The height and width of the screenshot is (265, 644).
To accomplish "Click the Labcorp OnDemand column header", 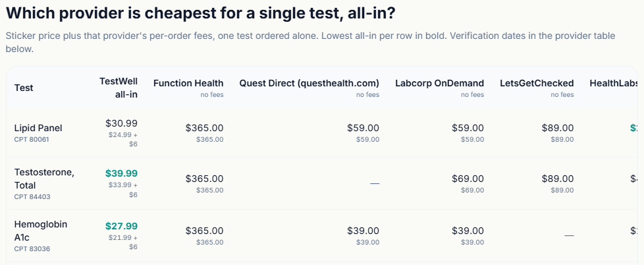I will [439, 84].
